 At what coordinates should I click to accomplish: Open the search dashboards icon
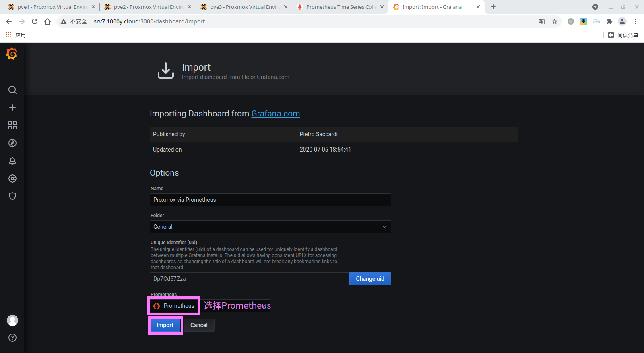[12, 90]
